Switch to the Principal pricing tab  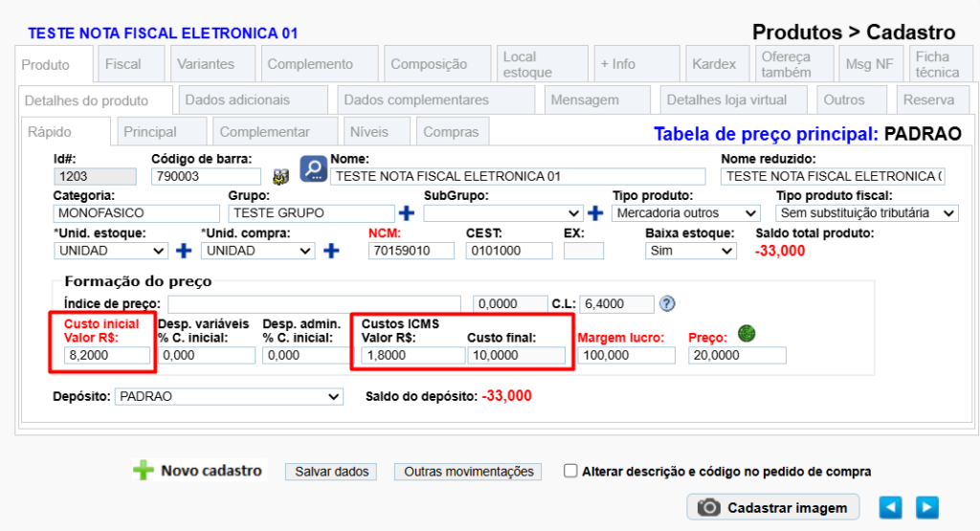(162, 132)
